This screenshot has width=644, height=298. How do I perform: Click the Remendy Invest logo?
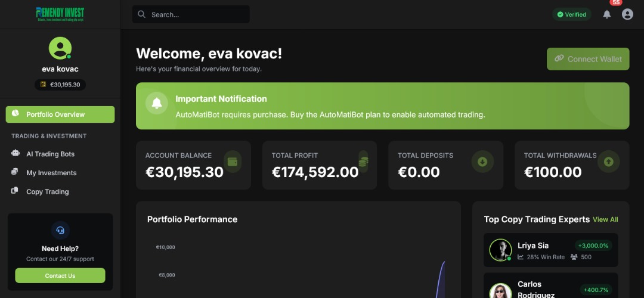[60, 14]
